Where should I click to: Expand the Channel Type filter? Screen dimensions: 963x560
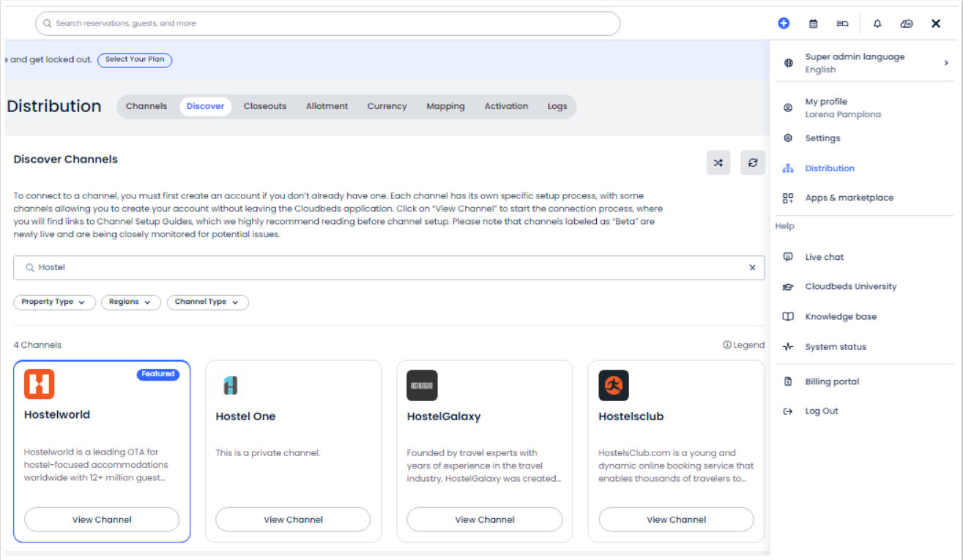point(207,302)
